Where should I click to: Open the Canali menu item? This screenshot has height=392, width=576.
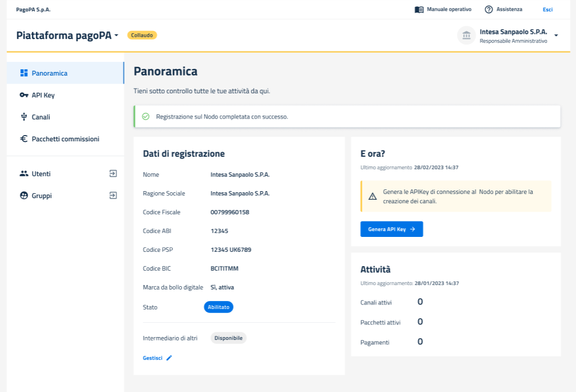point(41,117)
